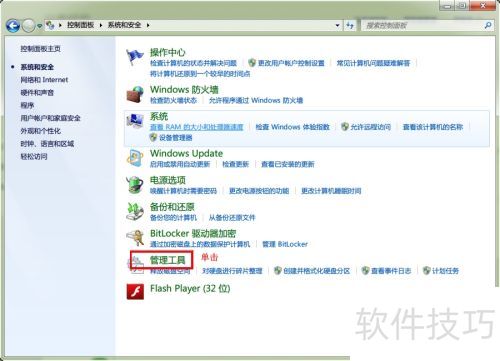This screenshot has width=500, height=361.
Task: Expand the arrow after 控制面板 breadcrumb
Action: (101, 25)
